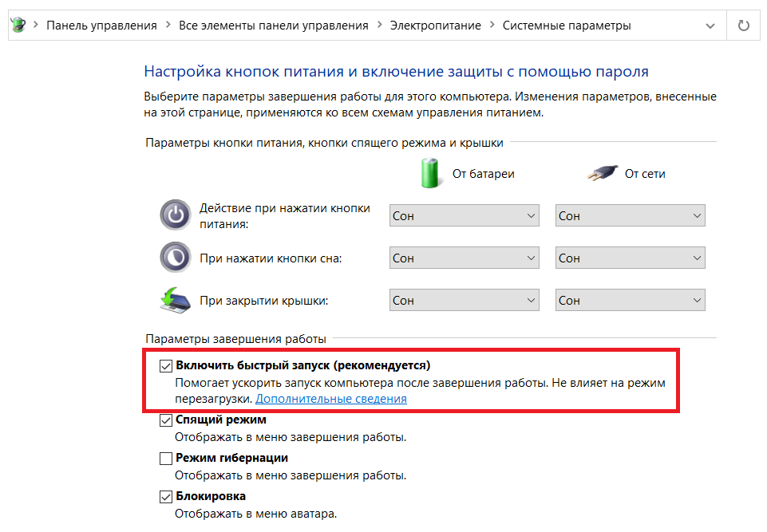Screen dimensions: 767x532
Task: Open lid close action dropdown for battery
Action: [465, 300]
